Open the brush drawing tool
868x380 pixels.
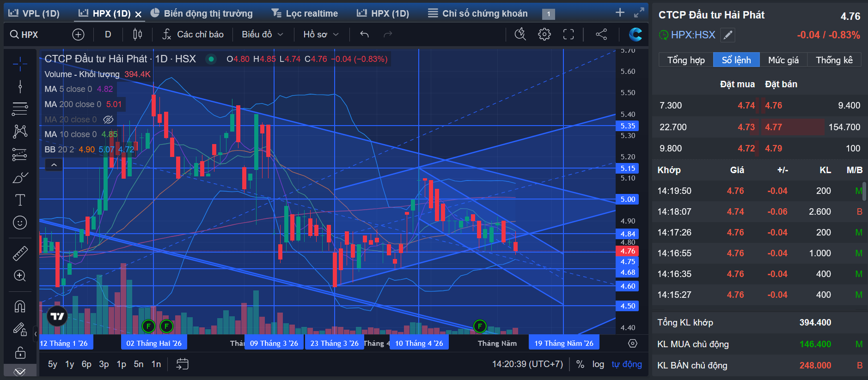coord(20,177)
